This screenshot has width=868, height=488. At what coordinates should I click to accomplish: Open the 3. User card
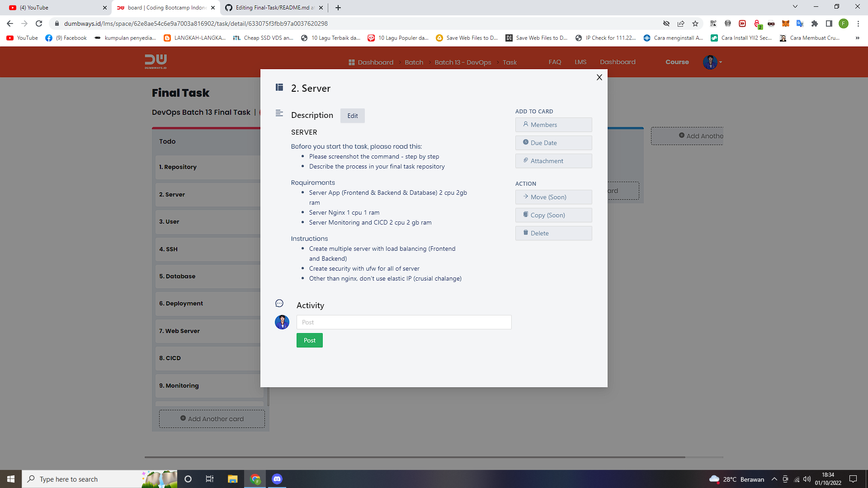tap(208, 222)
